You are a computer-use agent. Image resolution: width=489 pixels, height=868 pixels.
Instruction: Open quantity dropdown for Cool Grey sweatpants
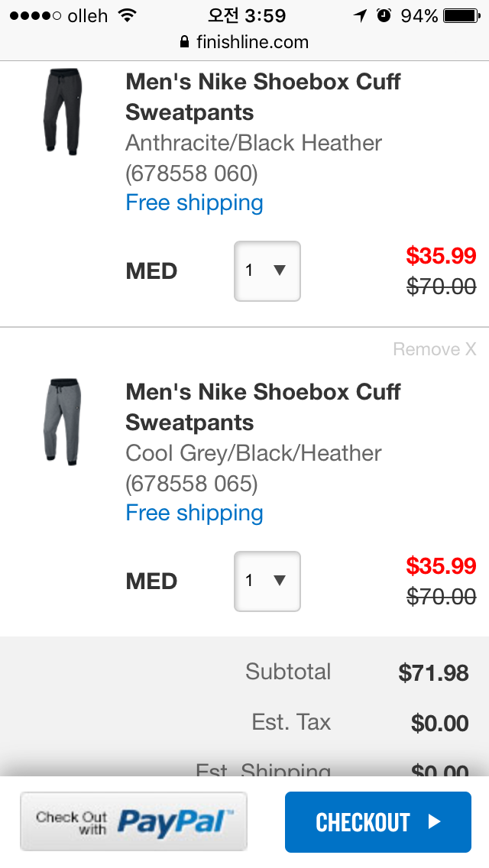click(x=267, y=581)
